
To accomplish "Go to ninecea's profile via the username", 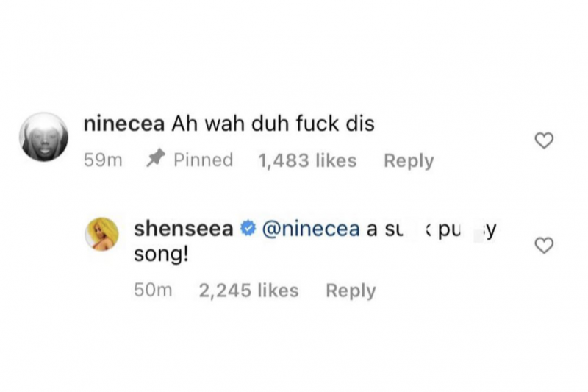I will [125, 125].
